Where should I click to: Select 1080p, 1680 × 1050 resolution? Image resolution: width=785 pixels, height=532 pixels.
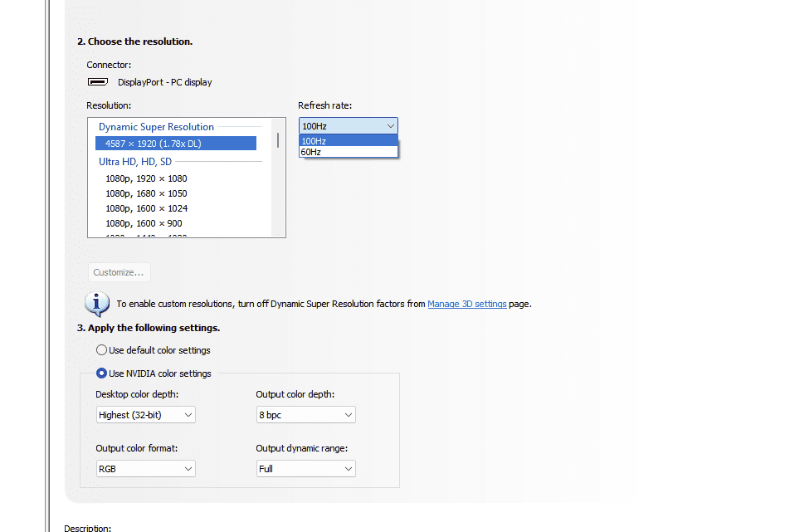coord(146,193)
